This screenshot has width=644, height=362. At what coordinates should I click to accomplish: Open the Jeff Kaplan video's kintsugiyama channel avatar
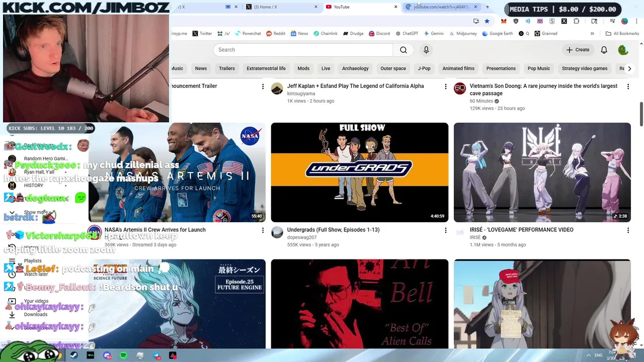point(277,89)
